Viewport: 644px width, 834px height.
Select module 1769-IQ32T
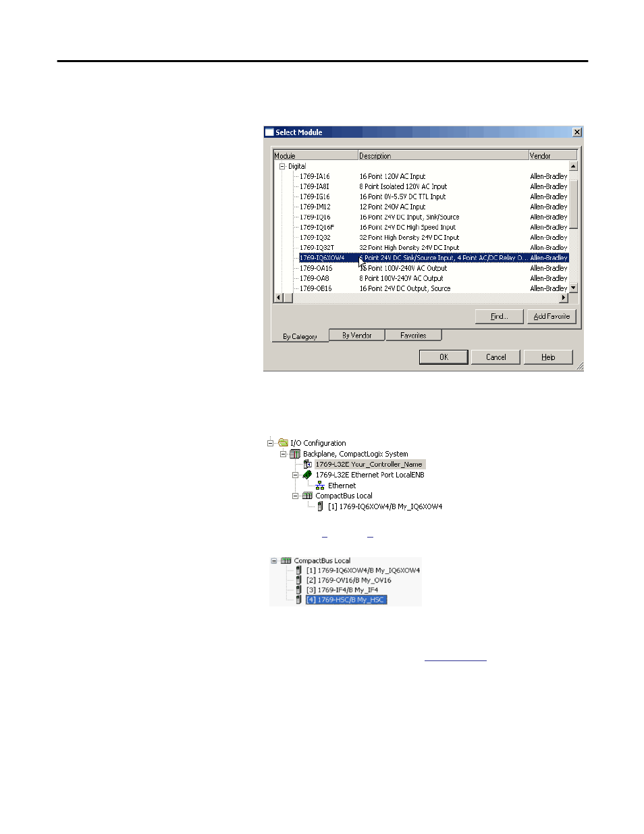[x=317, y=247]
